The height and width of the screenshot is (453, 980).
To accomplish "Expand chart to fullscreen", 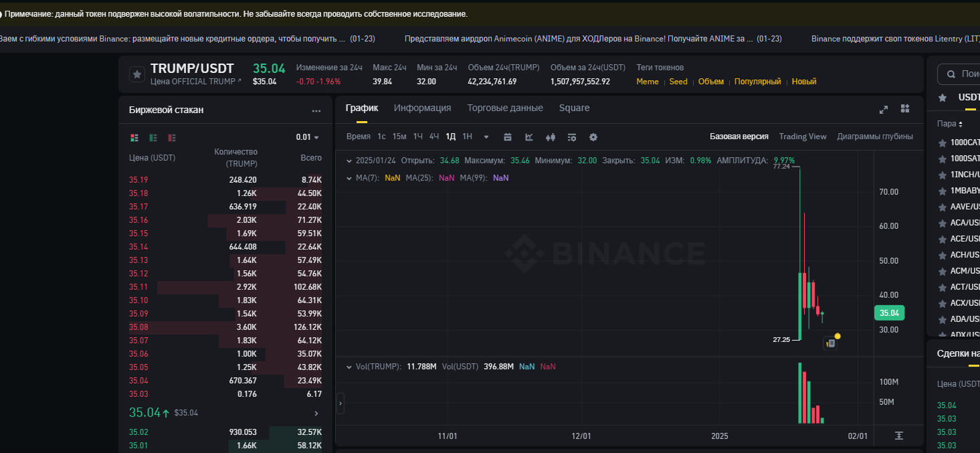I will 884,109.
